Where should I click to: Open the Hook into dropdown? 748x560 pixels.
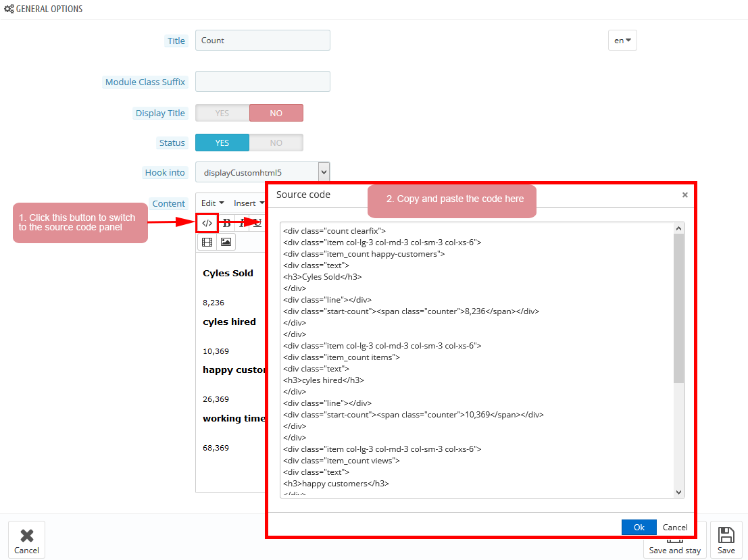[262, 172]
